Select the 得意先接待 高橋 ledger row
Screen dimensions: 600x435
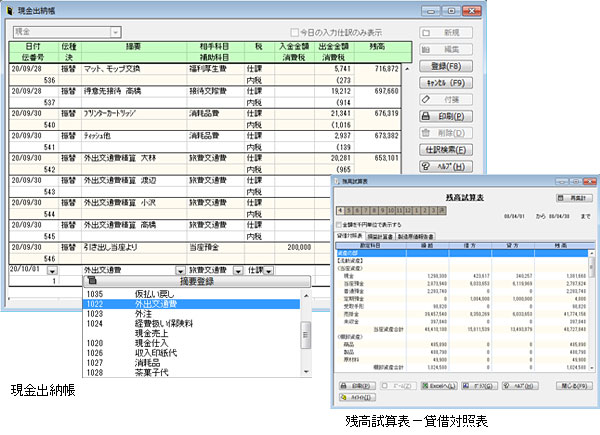(205, 97)
